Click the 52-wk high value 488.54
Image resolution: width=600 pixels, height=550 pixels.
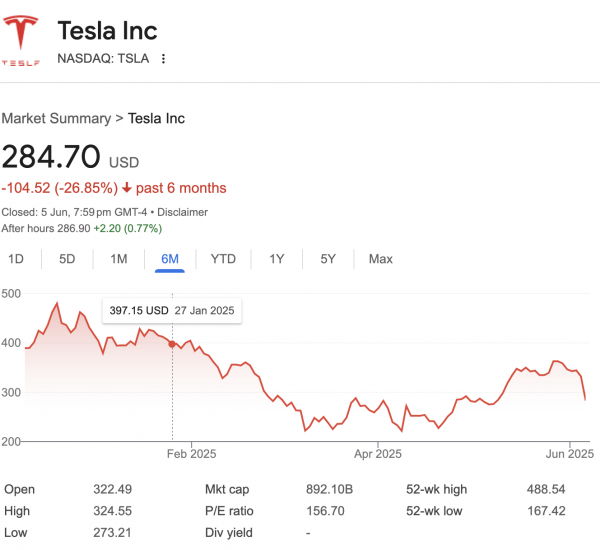[x=547, y=489]
